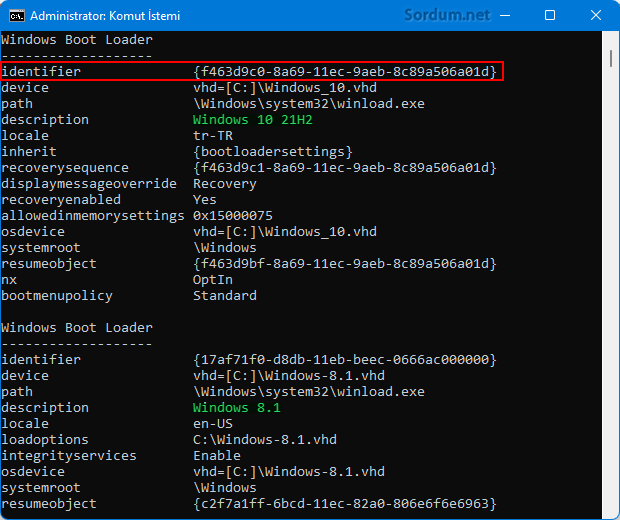Click the recoveryenabled label
The image size is (620, 520).
61,200
